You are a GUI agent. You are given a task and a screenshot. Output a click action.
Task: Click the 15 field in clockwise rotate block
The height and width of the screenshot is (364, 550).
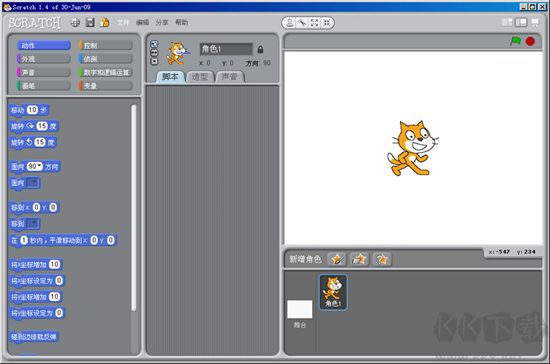42,126
